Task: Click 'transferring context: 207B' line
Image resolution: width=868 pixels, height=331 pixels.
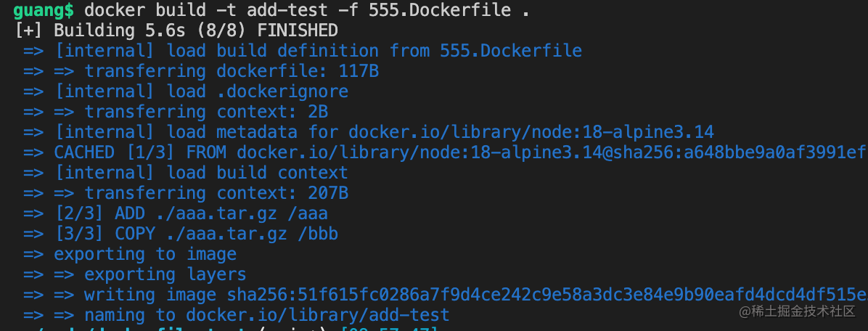Action: pyautogui.click(x=186, y=193)
